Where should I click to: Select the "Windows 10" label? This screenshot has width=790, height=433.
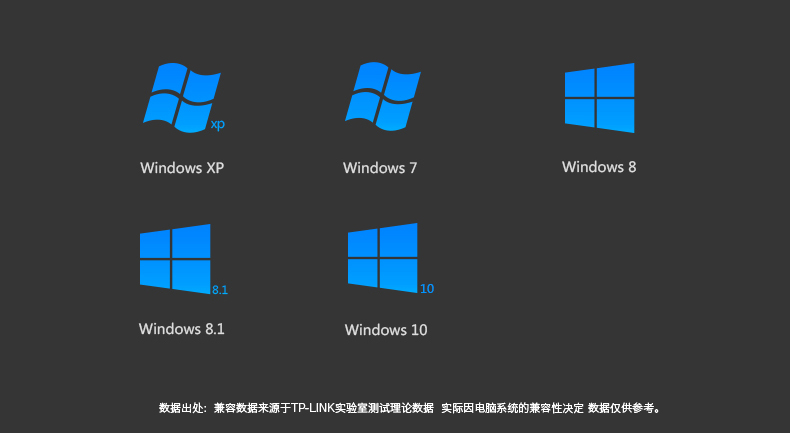386,330
